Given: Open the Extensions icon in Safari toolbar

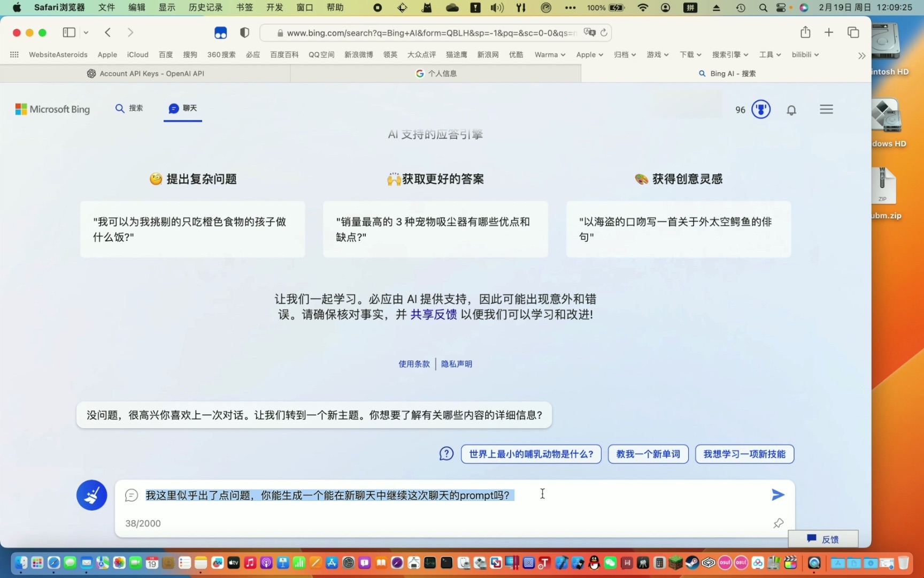Looking at the screenshot, I should [220, 33].
